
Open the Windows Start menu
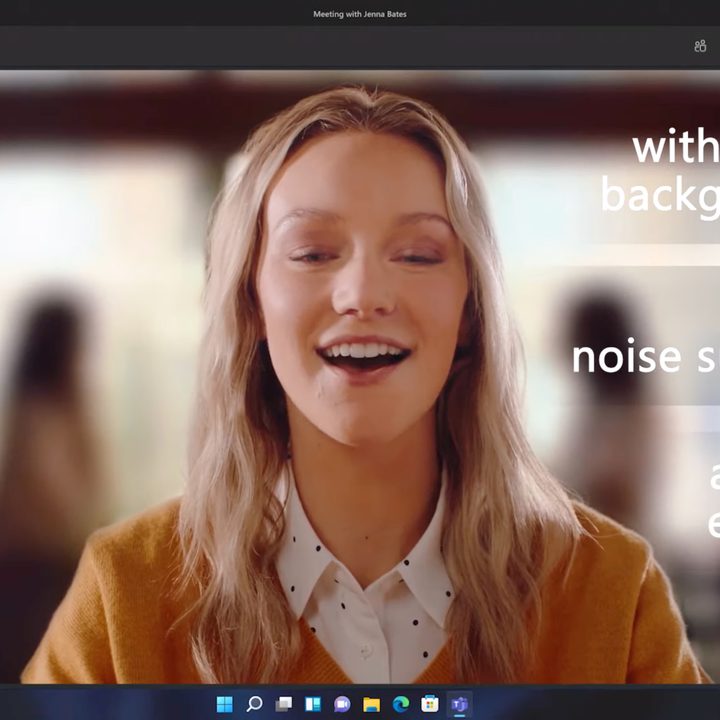[225, 704]
